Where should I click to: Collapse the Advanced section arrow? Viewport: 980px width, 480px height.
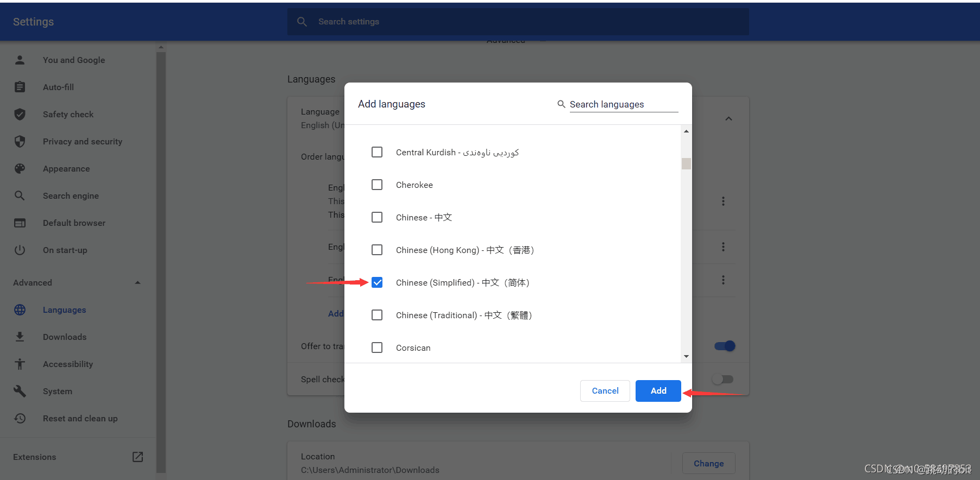[x=138, y=283]
